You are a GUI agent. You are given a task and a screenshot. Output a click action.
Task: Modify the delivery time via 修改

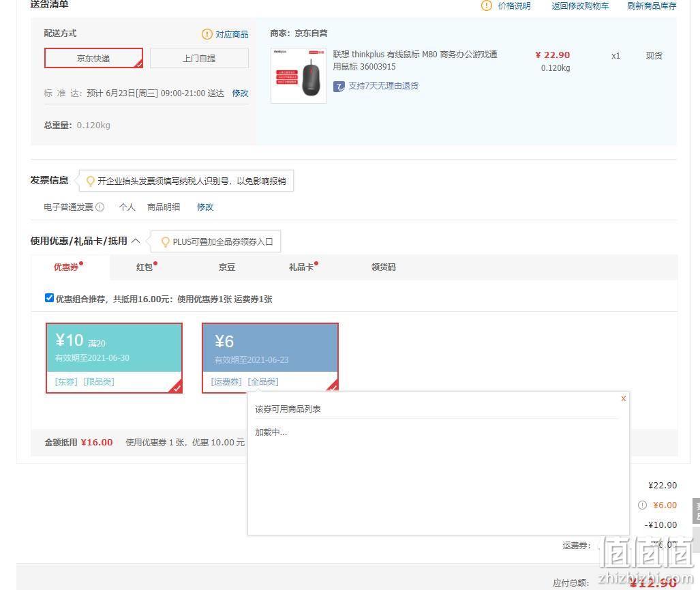240,93
